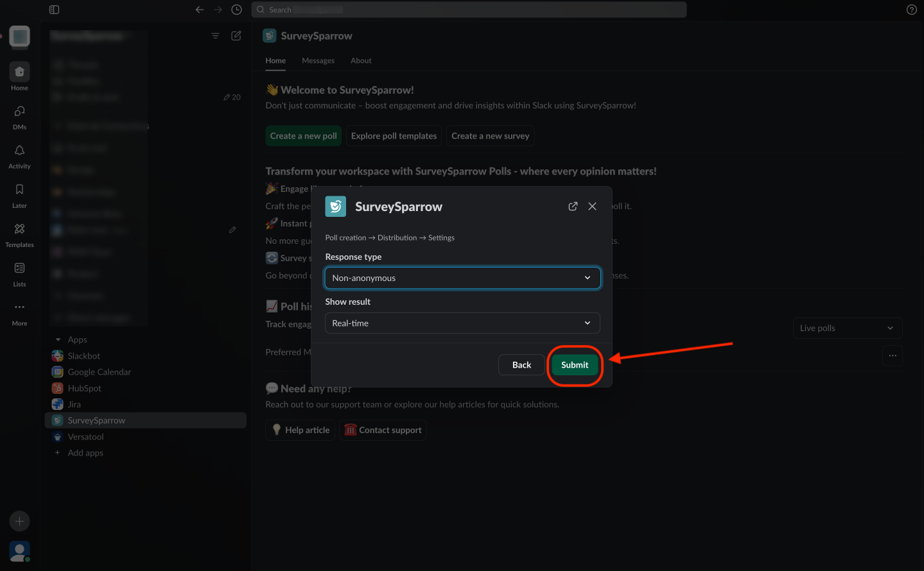924x571 pixels.
Task: Close the SurveySparrow modal dialog
Action: point(592,207)
